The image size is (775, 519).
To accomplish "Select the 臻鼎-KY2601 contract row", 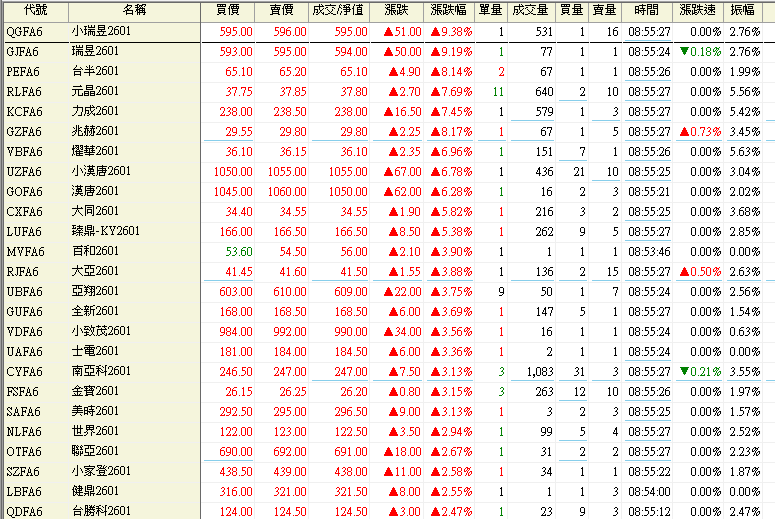I will coord(107,231).
